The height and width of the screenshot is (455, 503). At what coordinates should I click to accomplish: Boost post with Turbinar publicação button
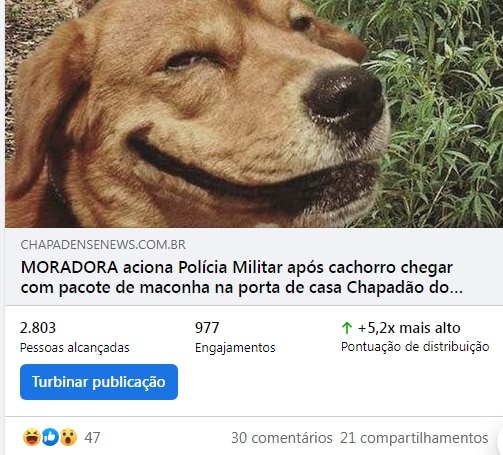tap(99, 382)
